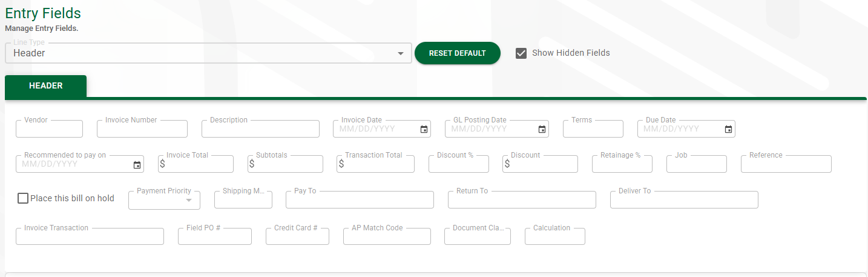The height and width of the screenshot is (277, 868).
Task: Check the Place this bill on hold box
Action: (x=23, y=198)
